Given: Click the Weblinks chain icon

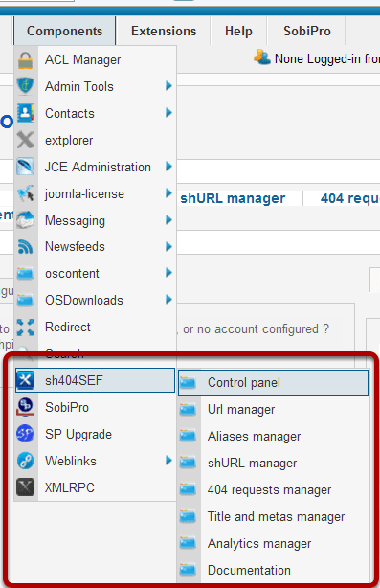Looking at the screenshot, I should coord(25,461).
